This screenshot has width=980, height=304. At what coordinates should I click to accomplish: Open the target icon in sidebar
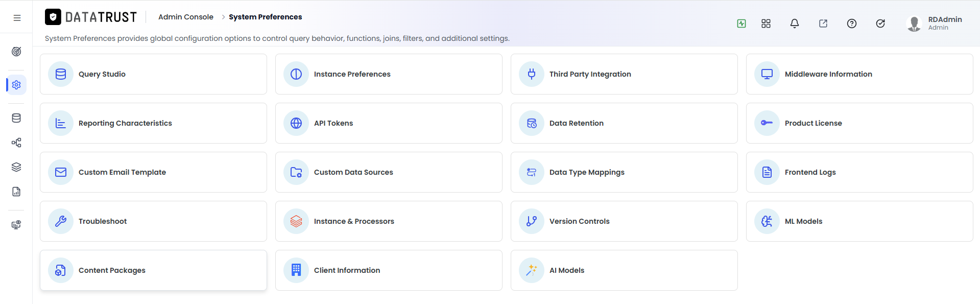[16, 52]
